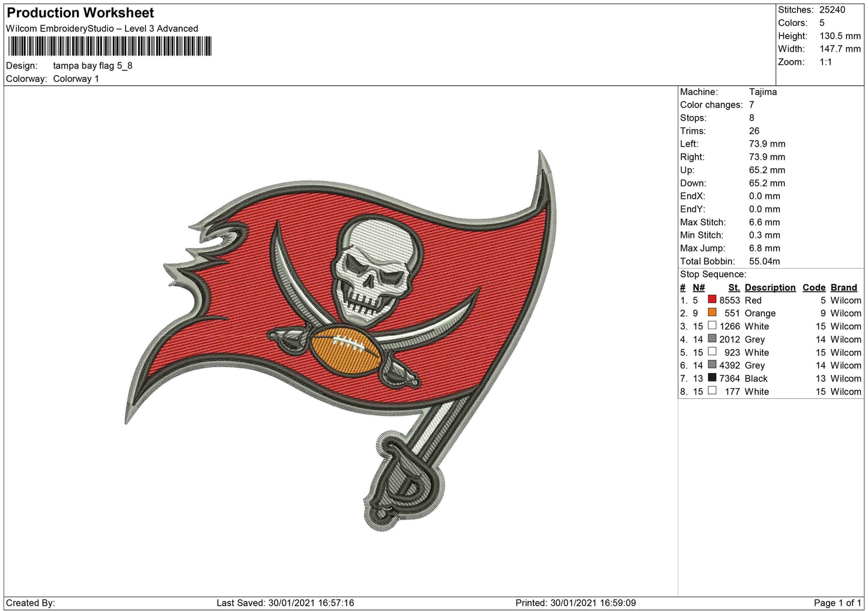Click stitch count "177" in stop 8
The image size is (868, 611).
click(732, 392)
